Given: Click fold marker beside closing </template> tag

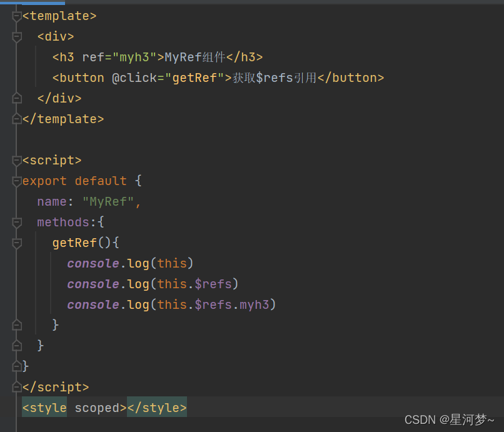Looking at the screenshot, I should tap(17, 119).
